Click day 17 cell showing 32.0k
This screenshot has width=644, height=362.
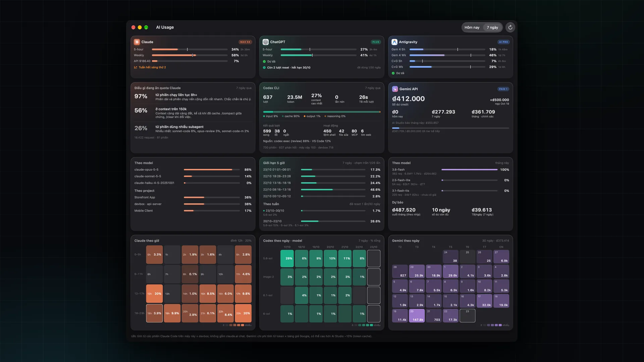click(x=484, y=301)
